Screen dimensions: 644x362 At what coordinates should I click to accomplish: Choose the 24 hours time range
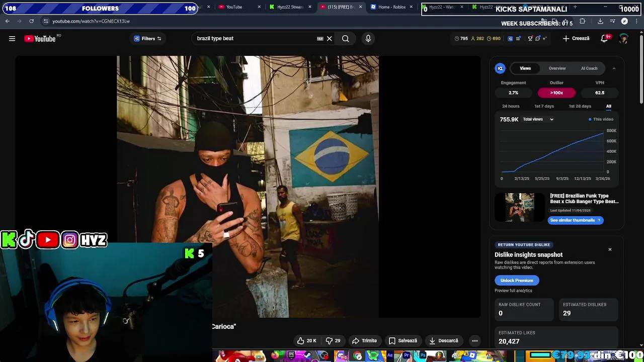511,106
